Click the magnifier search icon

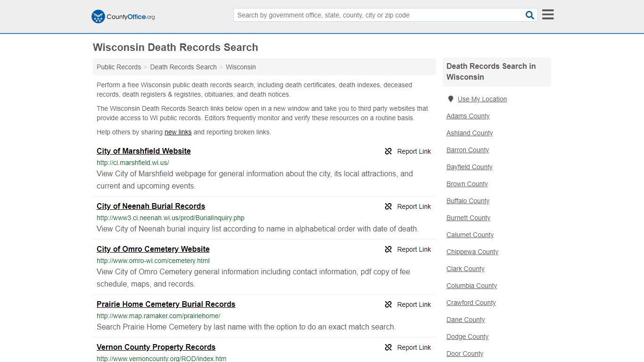(x=530, y=15)
